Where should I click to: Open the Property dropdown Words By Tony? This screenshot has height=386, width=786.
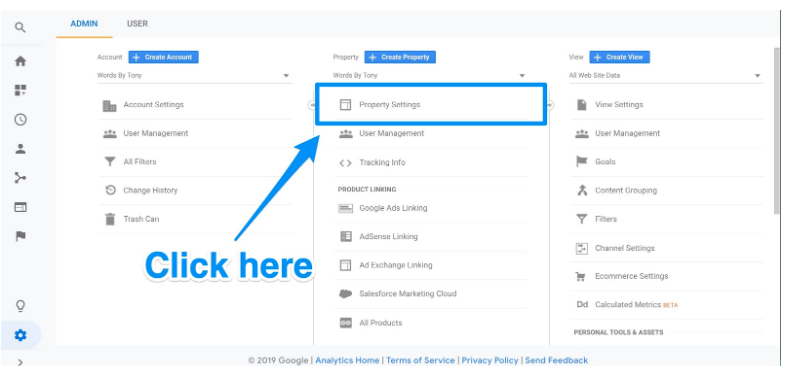pos(430,76)
